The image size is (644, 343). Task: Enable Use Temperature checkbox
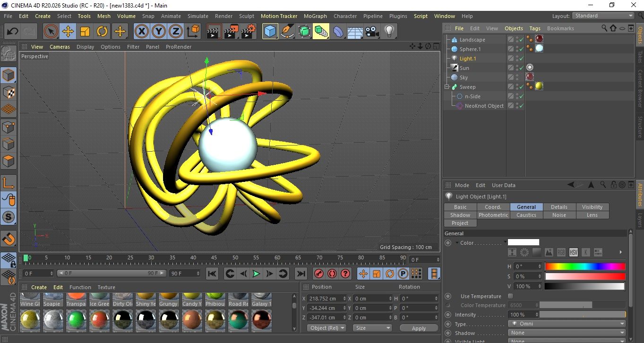[510, 296]
